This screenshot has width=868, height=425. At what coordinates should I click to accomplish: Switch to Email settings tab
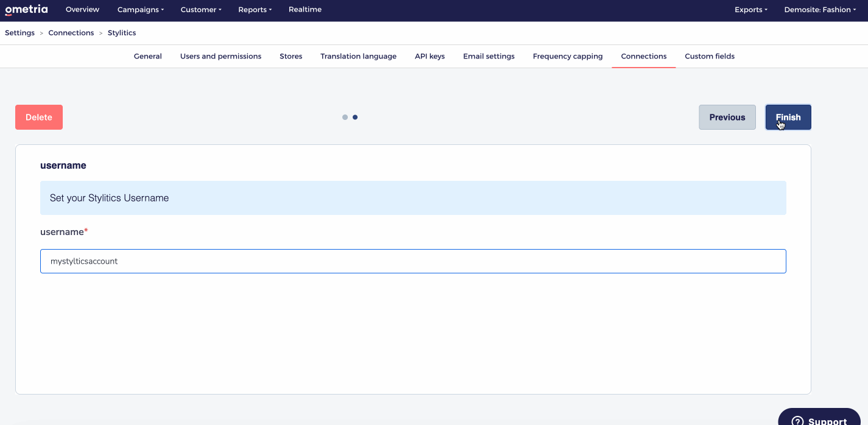[489, 56]
